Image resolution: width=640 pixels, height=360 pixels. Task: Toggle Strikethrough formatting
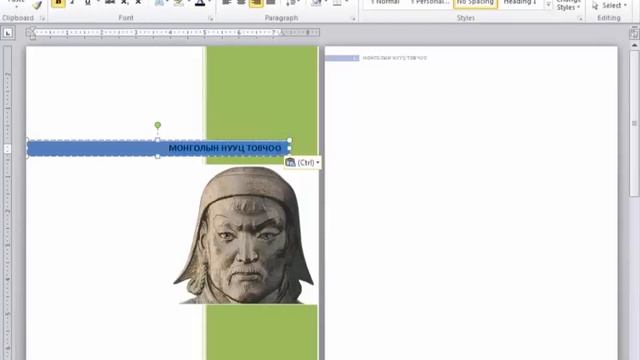pos(109,3)
